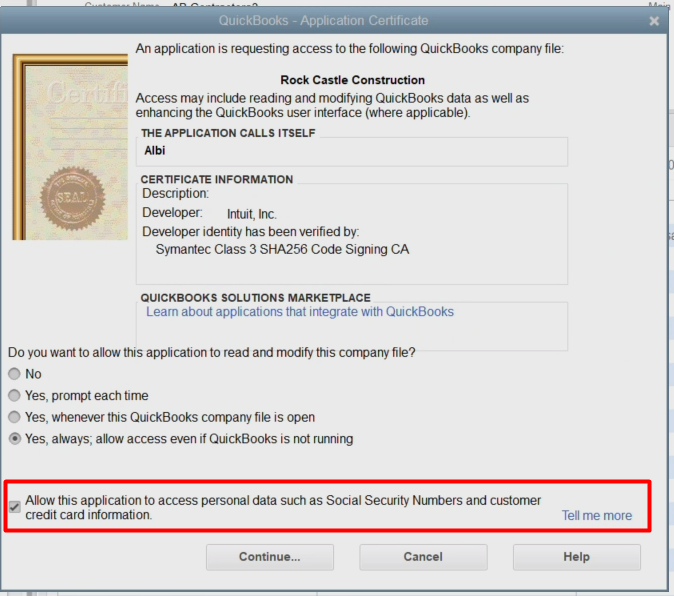Click "Symantec Class 3 SHA256 Code Signing CA"
The image size is (674, 596).
282,249
